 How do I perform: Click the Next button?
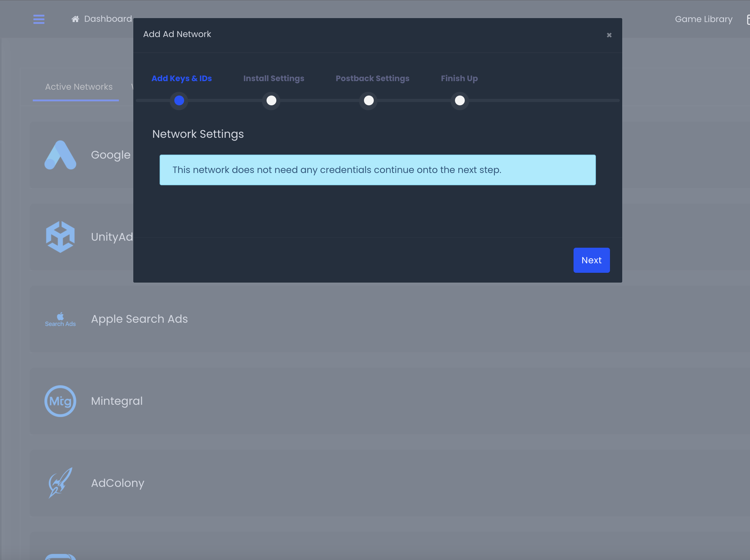[591, 260]
